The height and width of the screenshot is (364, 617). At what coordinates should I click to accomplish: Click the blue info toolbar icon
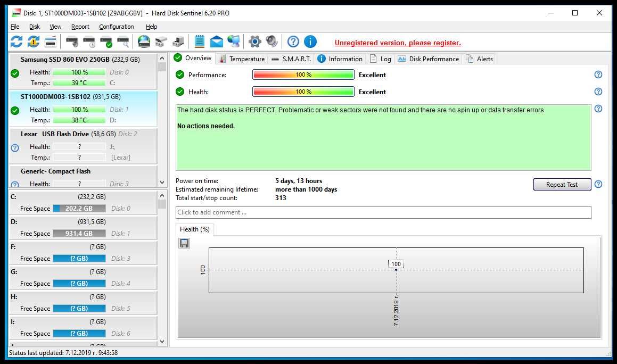310,42
